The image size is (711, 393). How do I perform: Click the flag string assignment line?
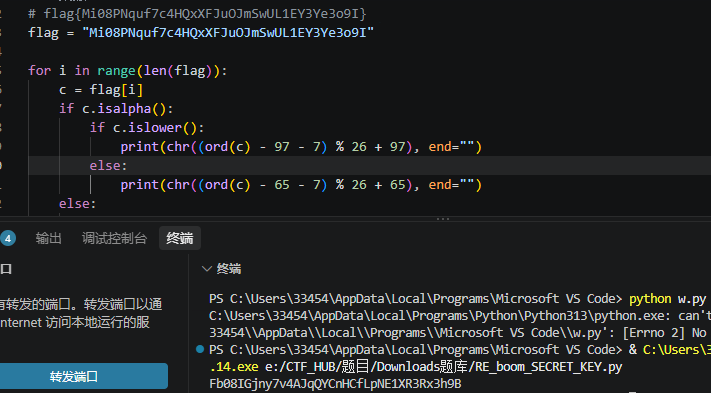point(201,33)
